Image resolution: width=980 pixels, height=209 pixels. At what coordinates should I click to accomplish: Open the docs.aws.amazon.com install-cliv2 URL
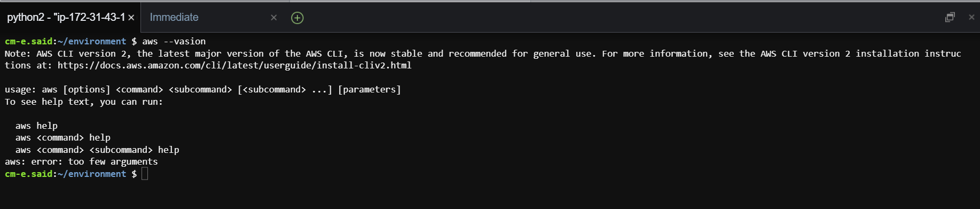tap(234, 65)
